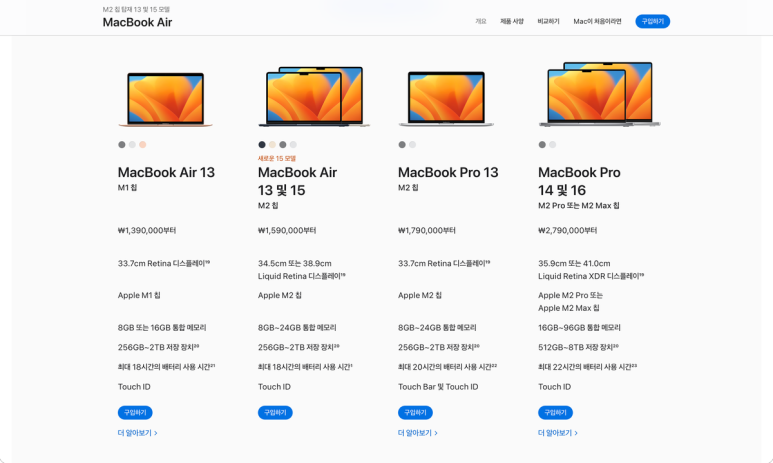
Task: Click 구입하기 under MacBook Air 13 및 15
Action: [275, 412]
